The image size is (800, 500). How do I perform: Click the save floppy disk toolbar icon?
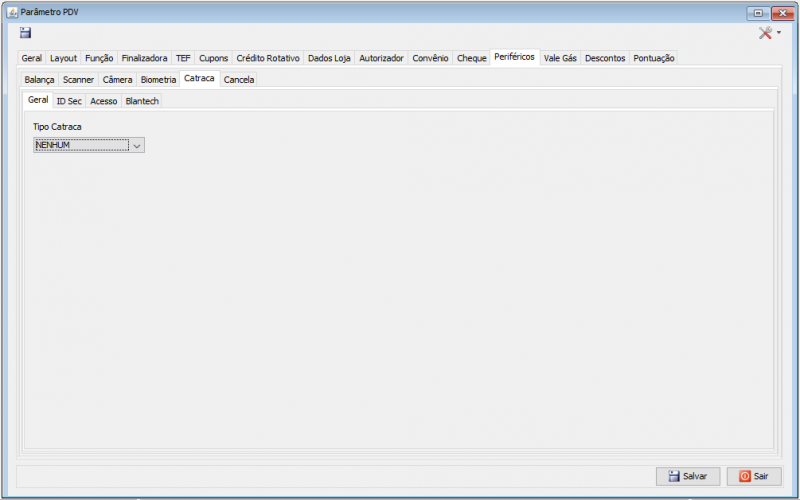[x=25, y=33]
